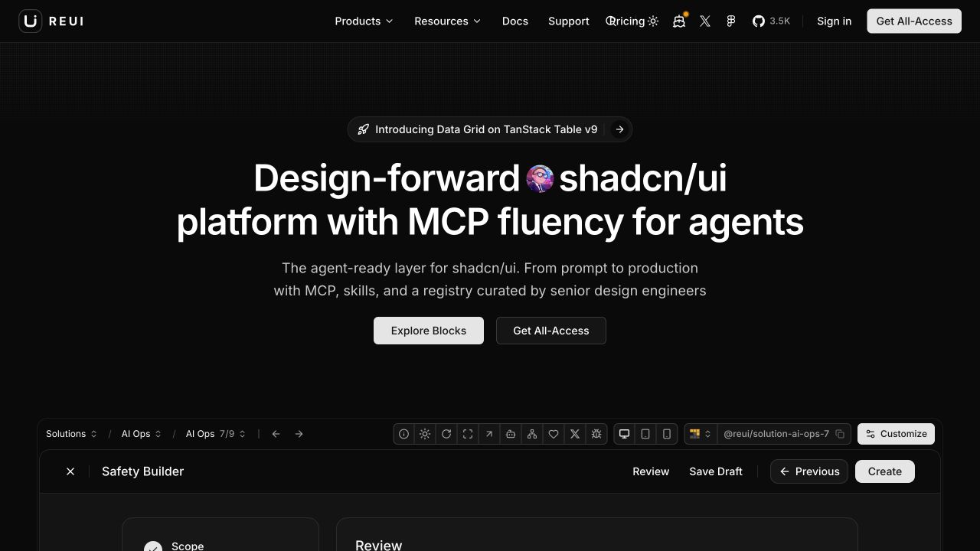Open the AI Ops 7/9 block selector
The width and height of the screenshot is (980, 551).
click(216, 434)
